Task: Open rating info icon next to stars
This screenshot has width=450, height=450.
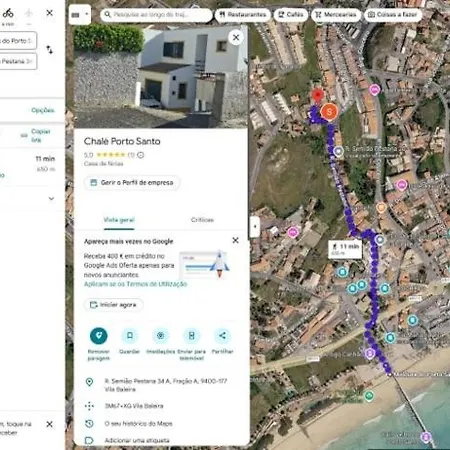Action: point(141,155)
